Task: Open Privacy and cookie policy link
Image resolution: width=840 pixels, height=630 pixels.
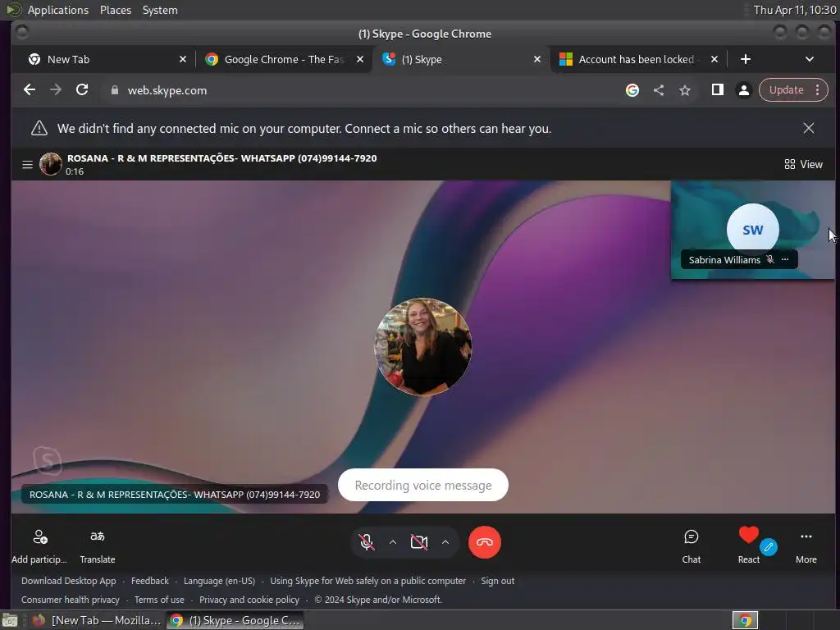Action: pyautogui.click(x=249, y=600)
